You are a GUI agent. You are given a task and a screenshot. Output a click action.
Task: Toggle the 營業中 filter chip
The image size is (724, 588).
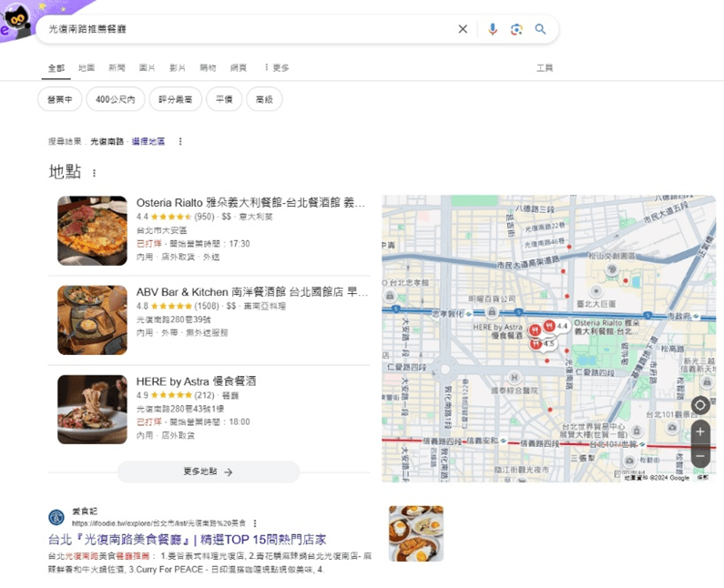[x=60, y=100]
